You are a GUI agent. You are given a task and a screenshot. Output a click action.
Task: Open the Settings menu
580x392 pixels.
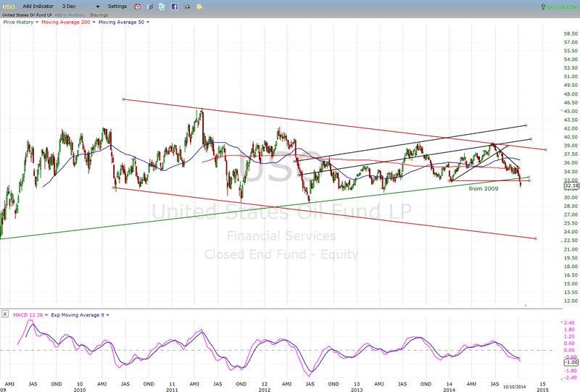coord(117,7)
